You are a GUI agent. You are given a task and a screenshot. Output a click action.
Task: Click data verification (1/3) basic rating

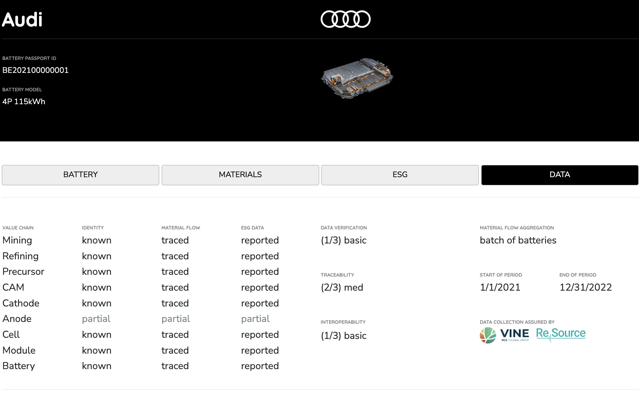(343, 241)
